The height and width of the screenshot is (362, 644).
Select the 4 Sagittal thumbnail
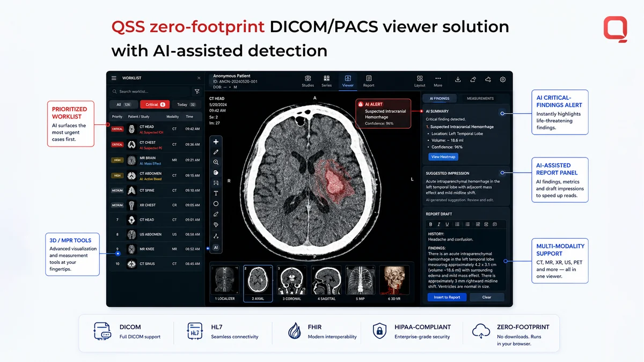(326, 283)
